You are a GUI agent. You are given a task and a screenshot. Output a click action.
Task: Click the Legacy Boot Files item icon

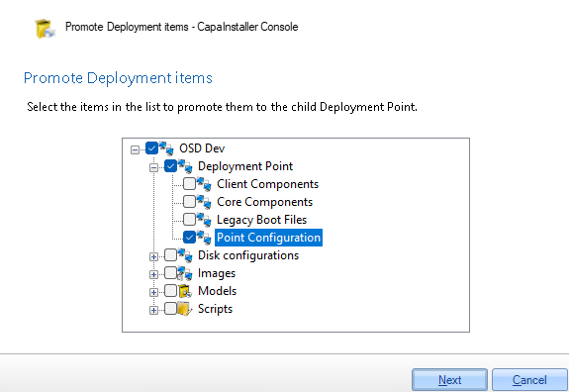[x=204, y=220]
